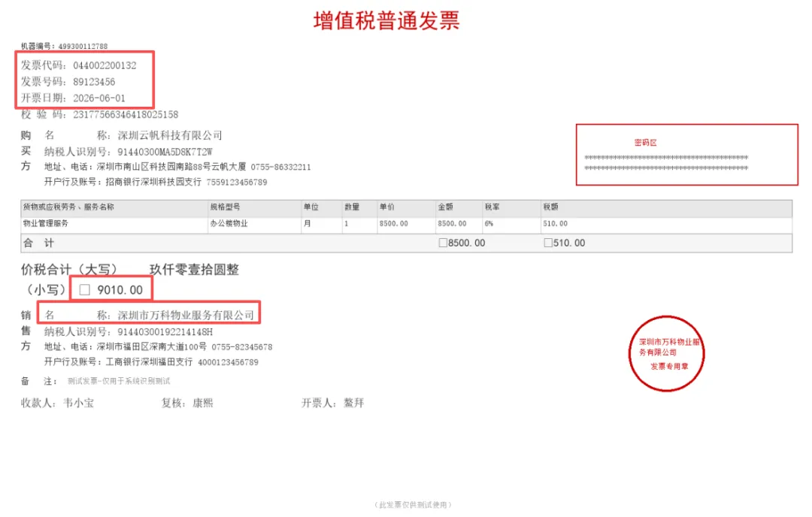This screenshot has width=812, height=517.
Task: Click 深圳市万科物业服务有限公司 in the 销售方 名称 row
Action: pyautogui.click(x=186, y=315)
